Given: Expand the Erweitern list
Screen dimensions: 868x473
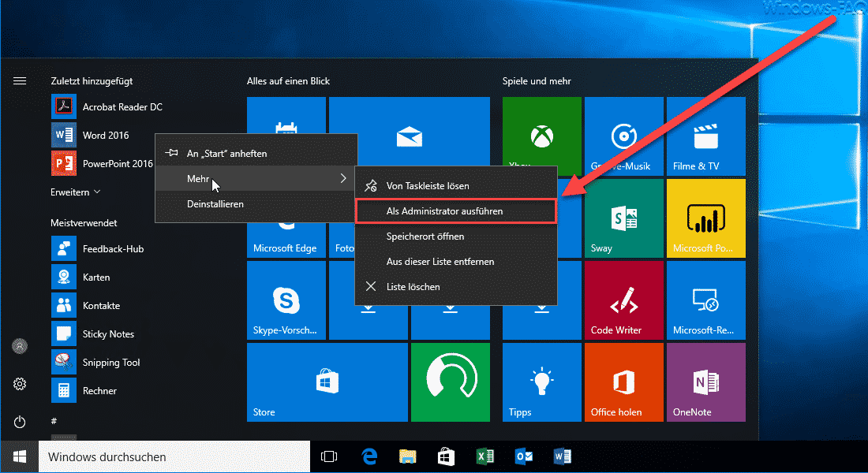Looking at the screenshot, I should (75, 192).
